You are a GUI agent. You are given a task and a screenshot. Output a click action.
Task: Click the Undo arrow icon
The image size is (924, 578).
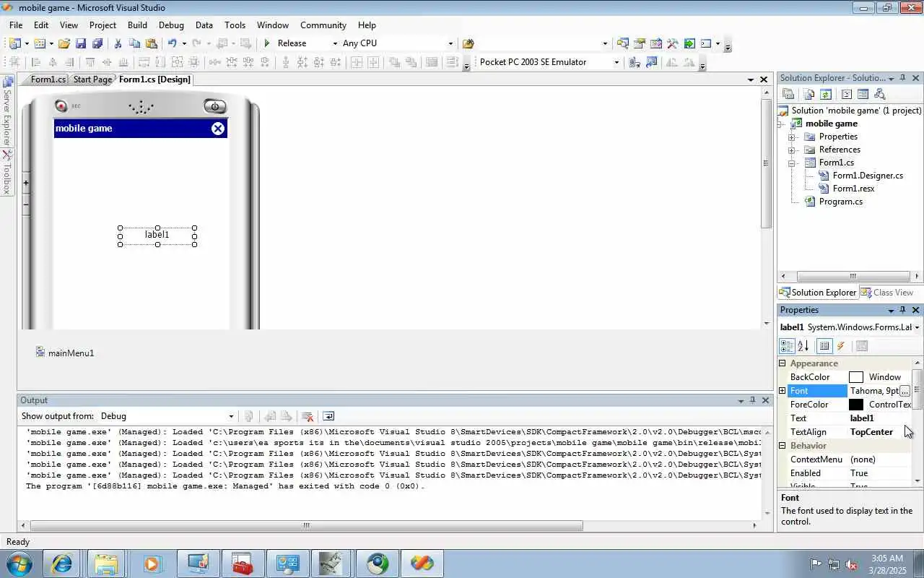point(172,43)
